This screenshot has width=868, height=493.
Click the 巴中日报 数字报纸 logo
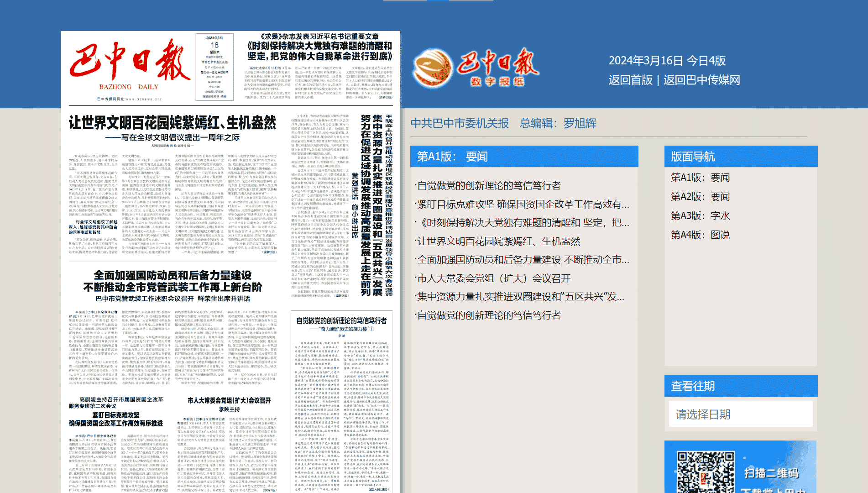coord(476,68)
